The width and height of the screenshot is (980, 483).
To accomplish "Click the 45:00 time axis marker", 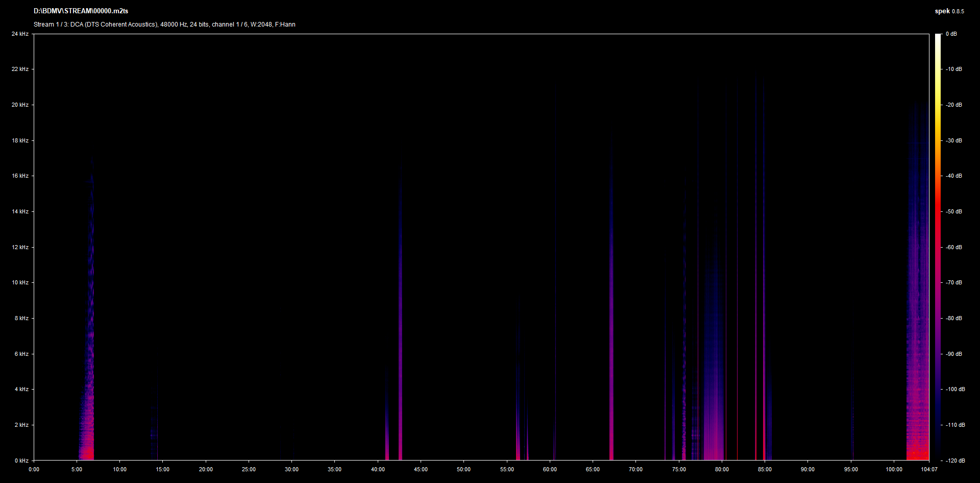I will coord(421,469).
